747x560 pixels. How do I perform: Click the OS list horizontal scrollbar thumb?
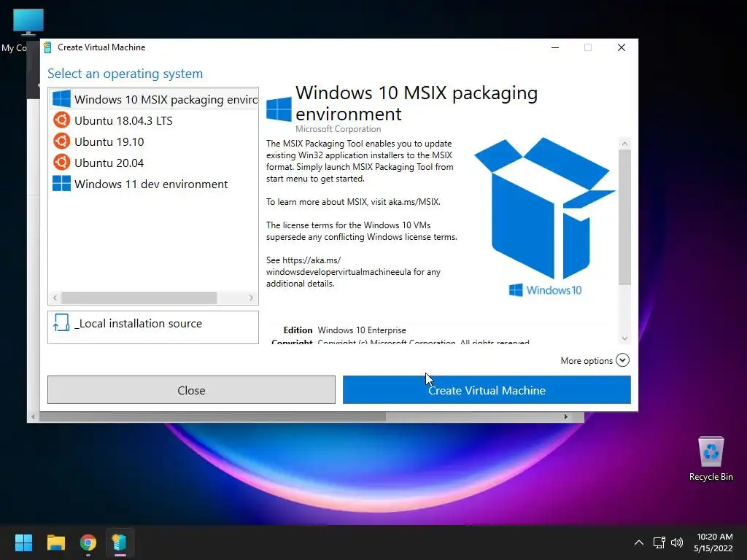pos(139,297)
